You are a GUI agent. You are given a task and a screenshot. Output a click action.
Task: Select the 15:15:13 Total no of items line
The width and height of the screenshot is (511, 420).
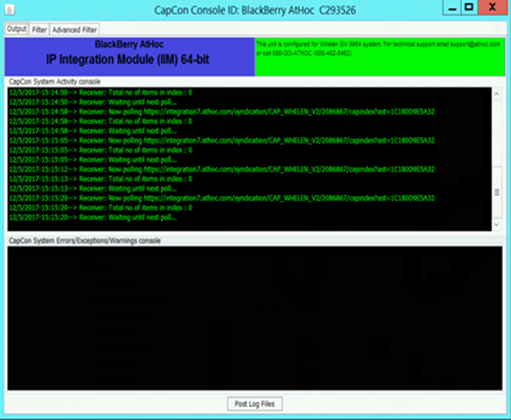click(100, 179)
